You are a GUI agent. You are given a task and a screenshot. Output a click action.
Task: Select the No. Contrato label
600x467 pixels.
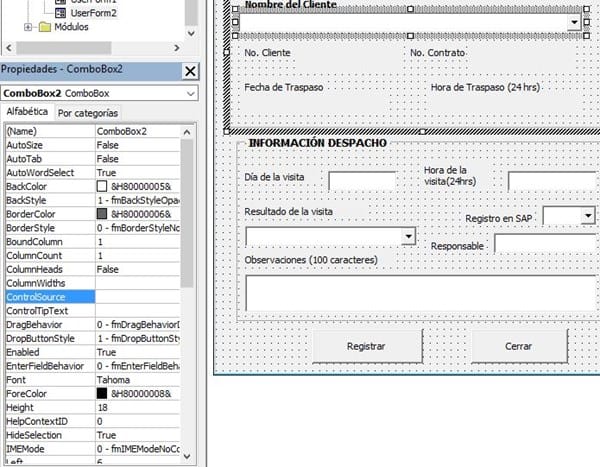coord(437,53)
